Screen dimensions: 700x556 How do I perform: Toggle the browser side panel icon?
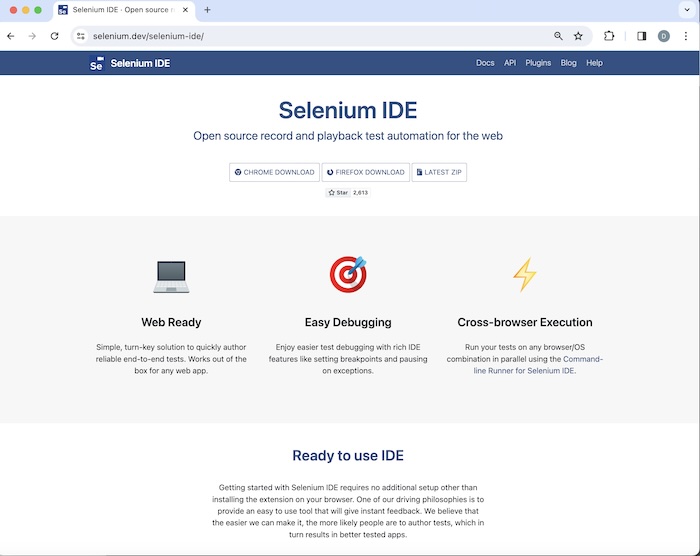(642, 36)
